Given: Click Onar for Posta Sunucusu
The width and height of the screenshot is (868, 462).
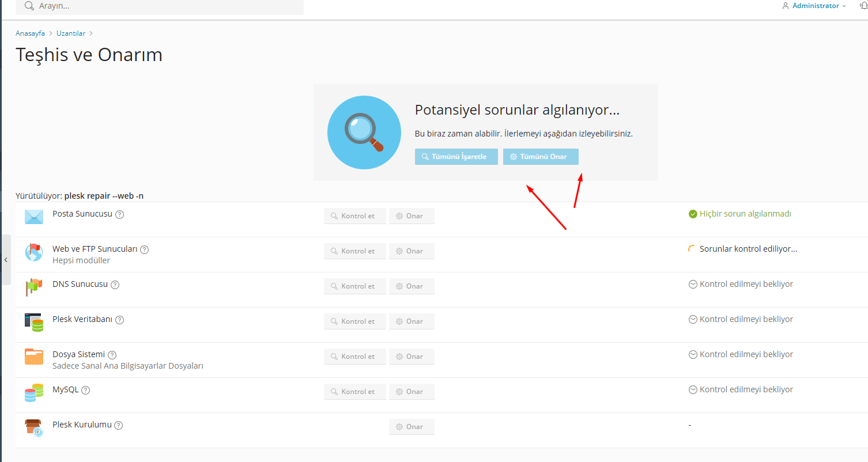Looking at the screenshot, I should click(412, 216).
